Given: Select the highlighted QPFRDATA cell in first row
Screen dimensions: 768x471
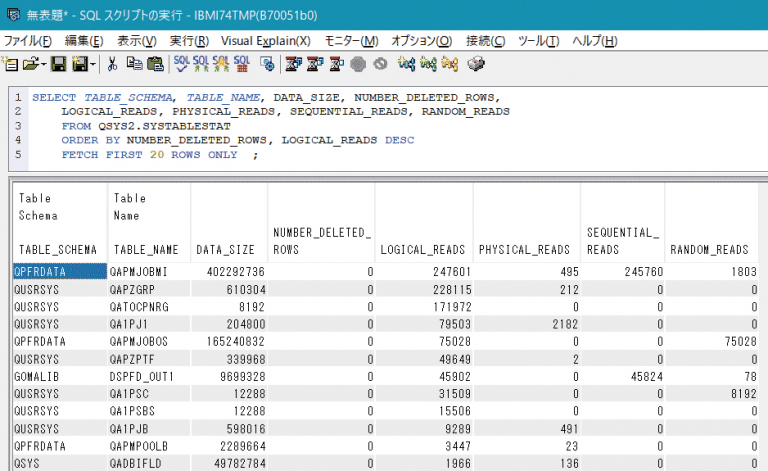Looking at the screenshot, I should pos(39,271).
